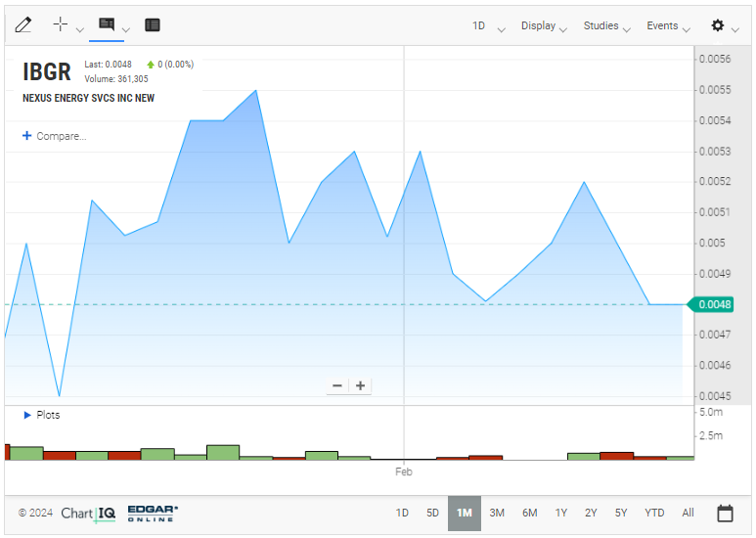756x538 pixels.
Task: Select the 5Y range button
Action: [x=621, y=513]
